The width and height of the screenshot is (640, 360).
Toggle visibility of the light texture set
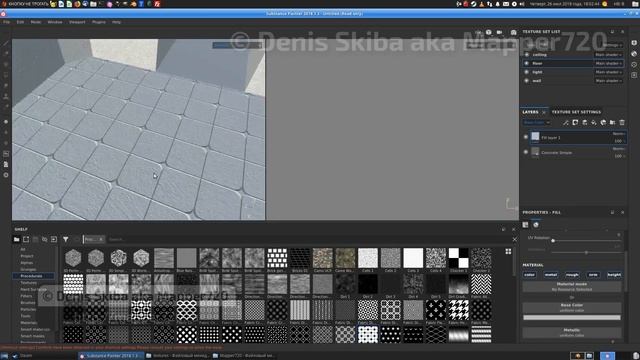[x=527, y=72]
